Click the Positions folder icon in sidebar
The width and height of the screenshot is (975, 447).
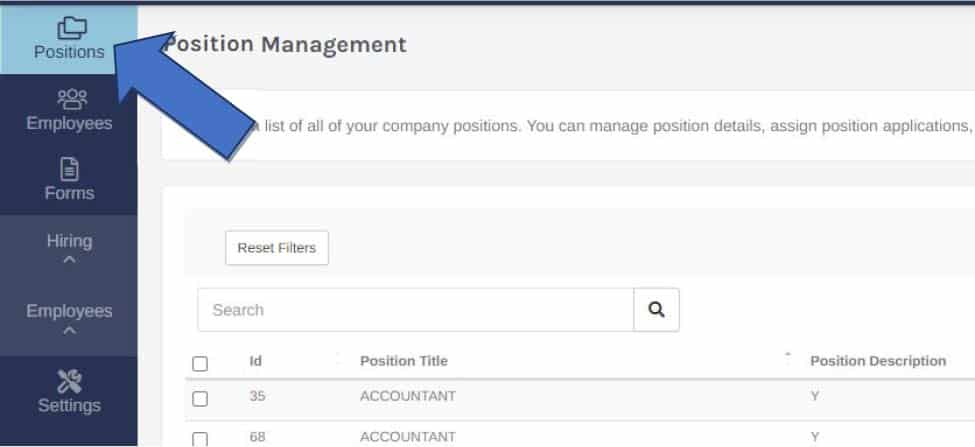point(69,28)
